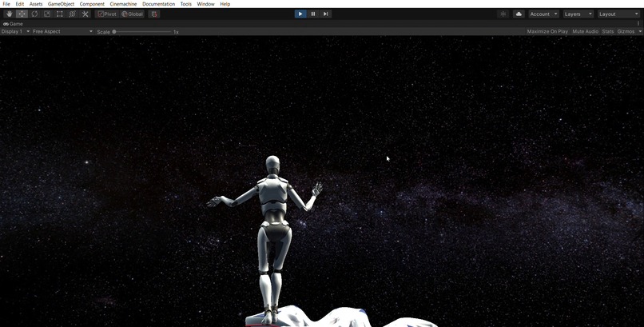Open the Cloud services icon

click(519, 14)
